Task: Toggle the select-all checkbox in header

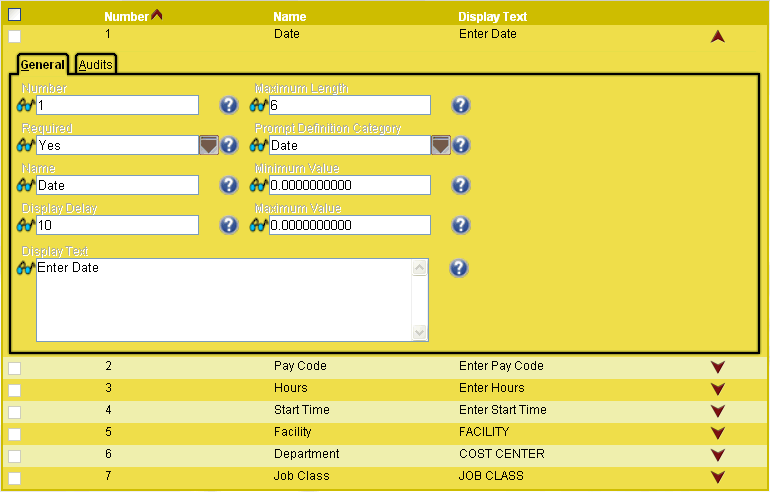Action: pos(15,16)
